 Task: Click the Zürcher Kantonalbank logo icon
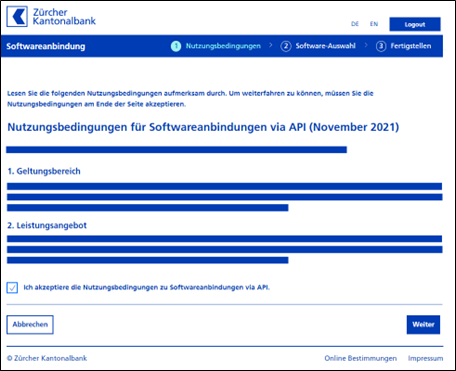pos(17,17)
